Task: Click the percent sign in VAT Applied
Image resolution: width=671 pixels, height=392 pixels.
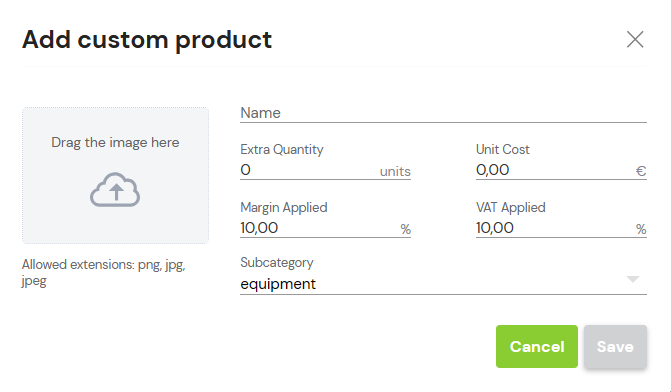Action: click(641, 229)
